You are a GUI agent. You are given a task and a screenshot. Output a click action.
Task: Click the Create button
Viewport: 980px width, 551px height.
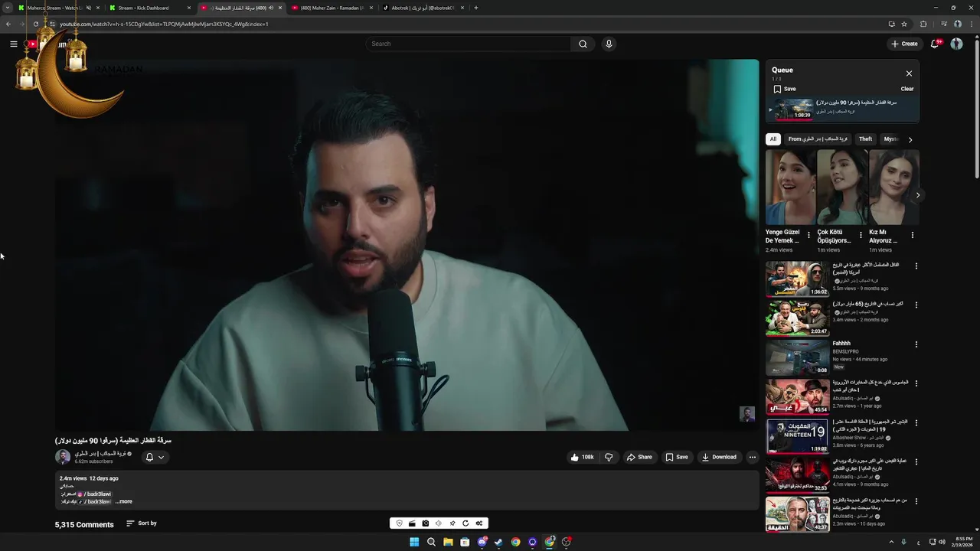(904, 44)
